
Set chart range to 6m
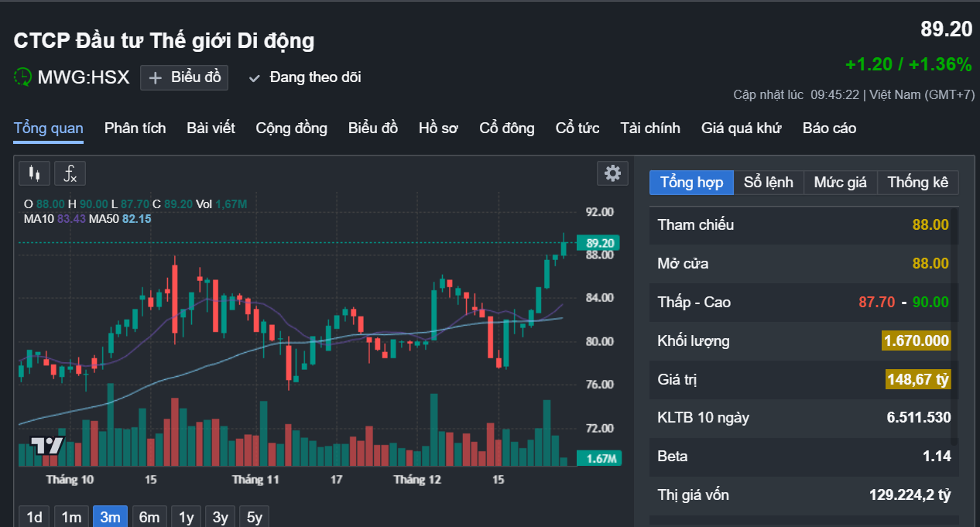[149, 517]
